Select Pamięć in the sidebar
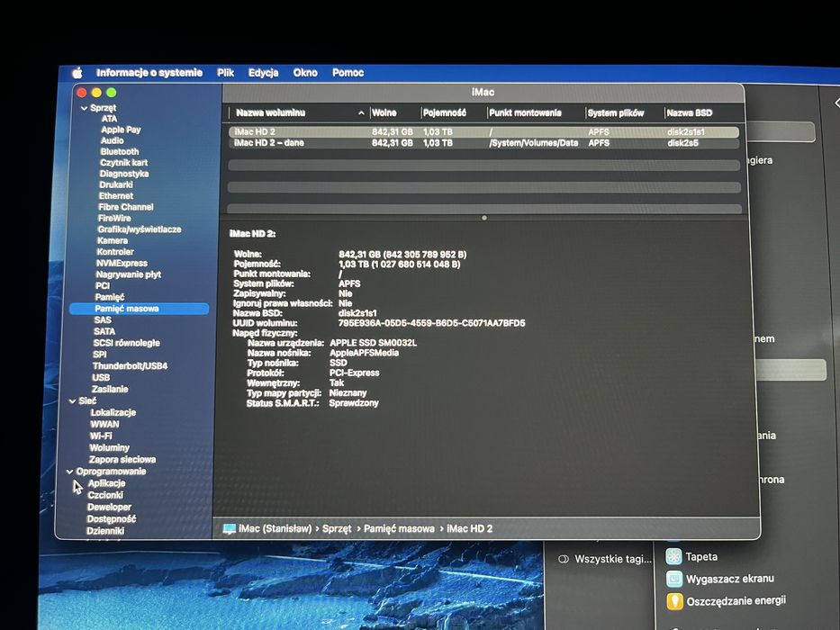 click(110, 297)
